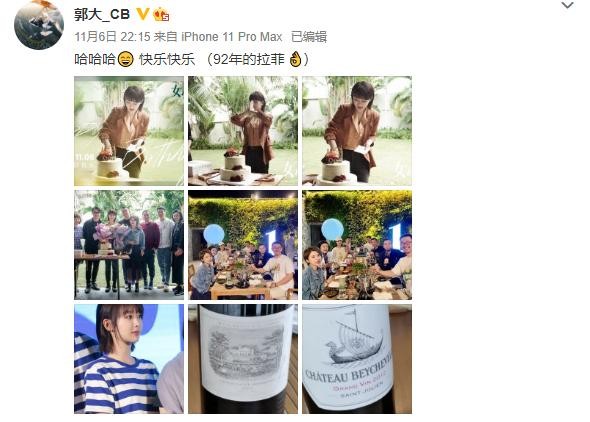This screenshot has width=590, height=422.
Task: Click the OK hand emoji in the post
Action: [295, 59]
